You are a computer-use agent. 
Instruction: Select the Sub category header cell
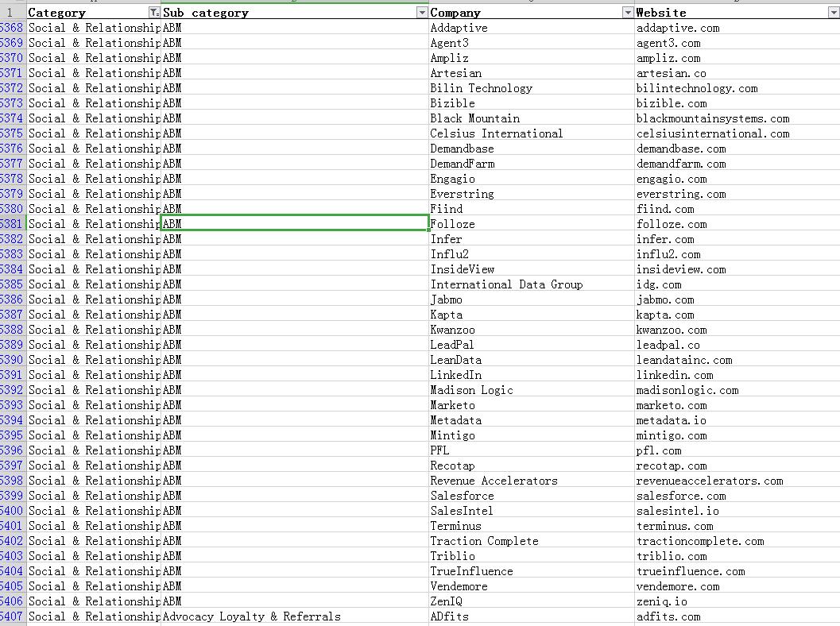[x=295, y=13]
